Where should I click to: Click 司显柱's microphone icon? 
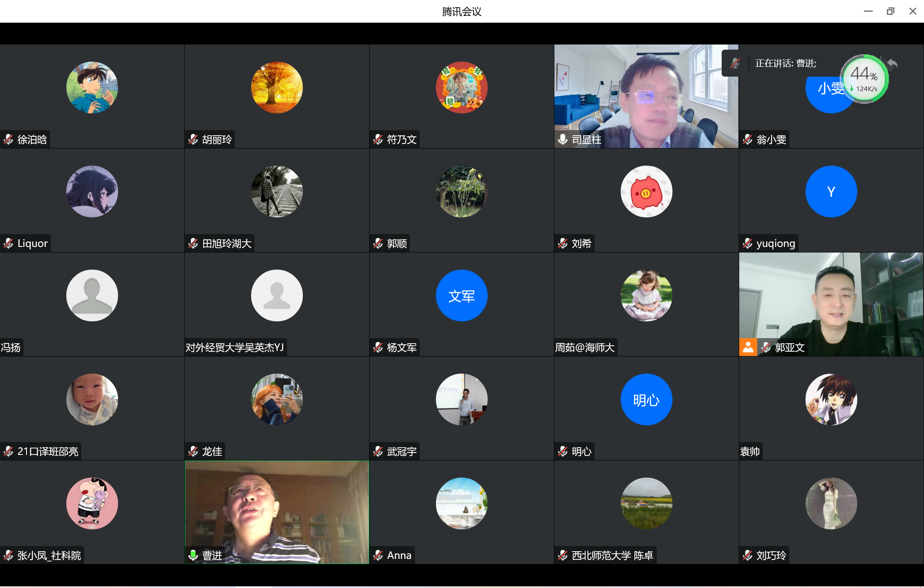(x=563, y=139)
